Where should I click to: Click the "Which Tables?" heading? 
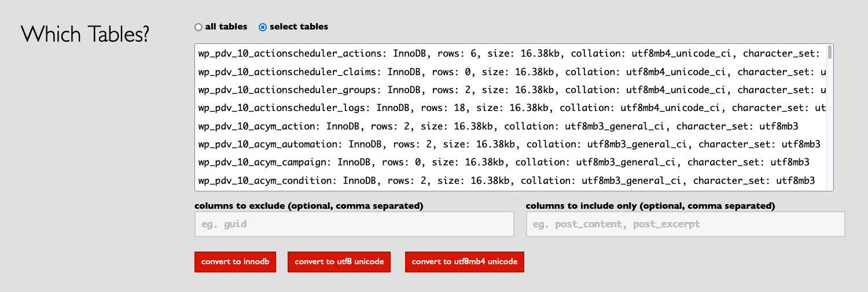(85, 34)
